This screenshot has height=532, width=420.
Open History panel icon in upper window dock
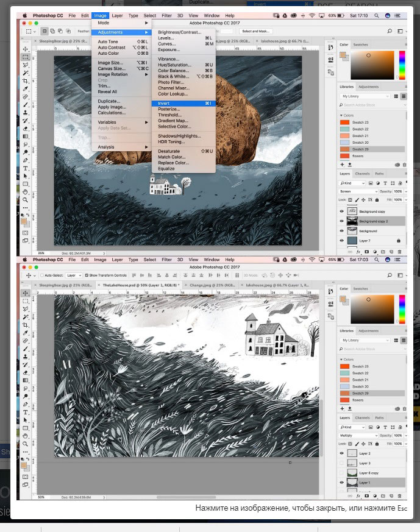pyautogui.click(x=331, y=48)
